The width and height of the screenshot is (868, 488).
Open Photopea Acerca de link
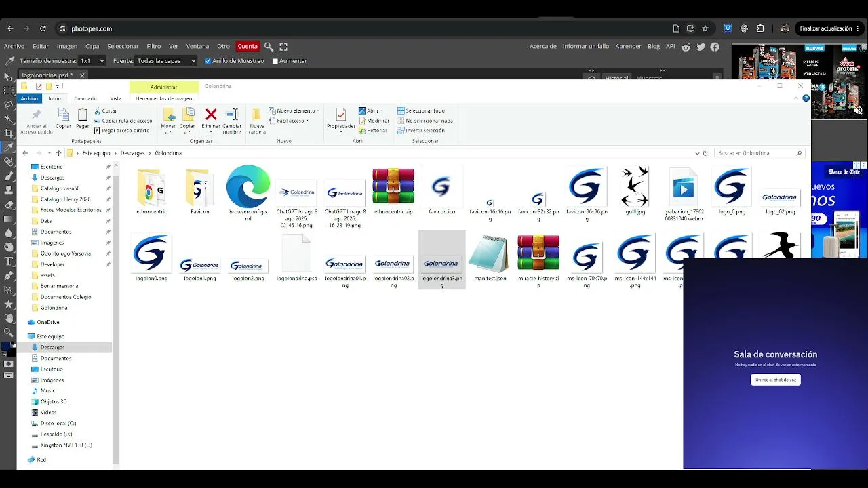tap(543, 47)
